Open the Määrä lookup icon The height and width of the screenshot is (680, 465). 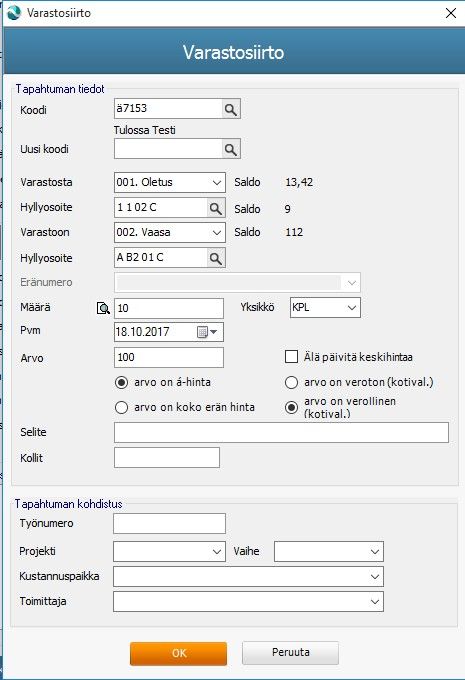click(103, 308)
